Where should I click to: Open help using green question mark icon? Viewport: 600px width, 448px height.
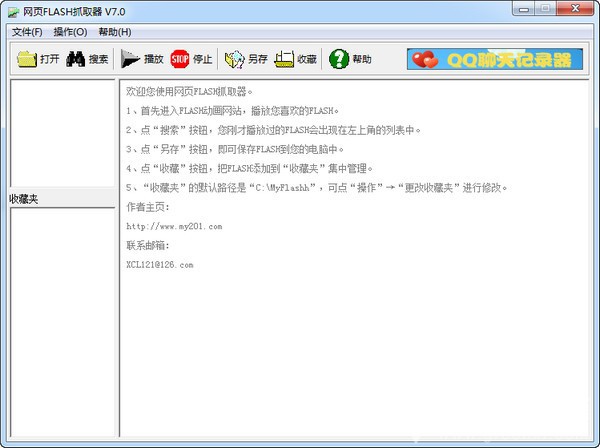point(350,59)
